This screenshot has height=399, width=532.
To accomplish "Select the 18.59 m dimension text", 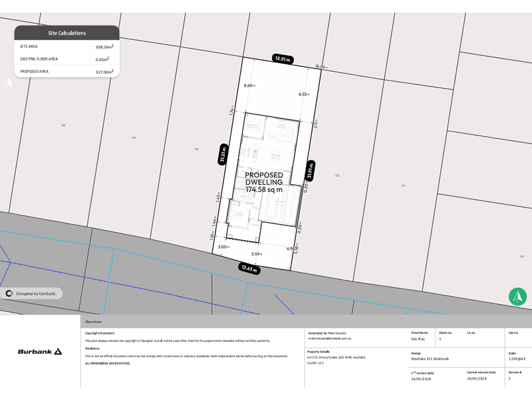I will tap(321, 67).
